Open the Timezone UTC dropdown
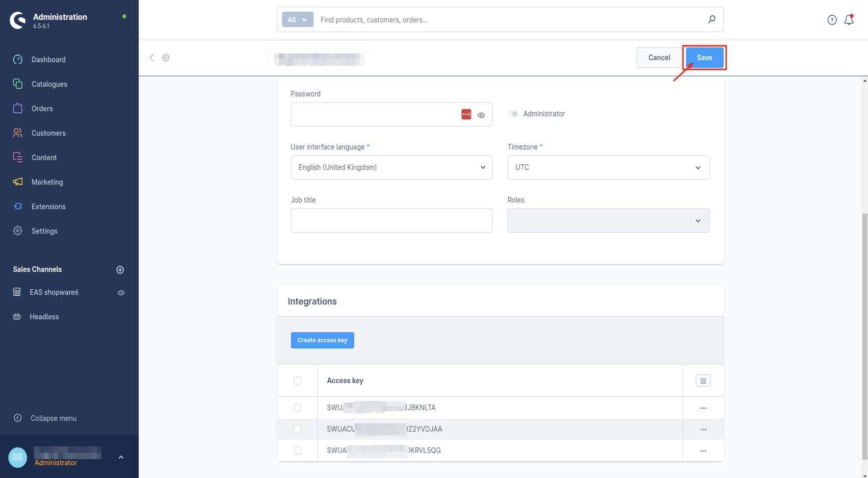This screenshot has width=868, height=478. (608, 167)
